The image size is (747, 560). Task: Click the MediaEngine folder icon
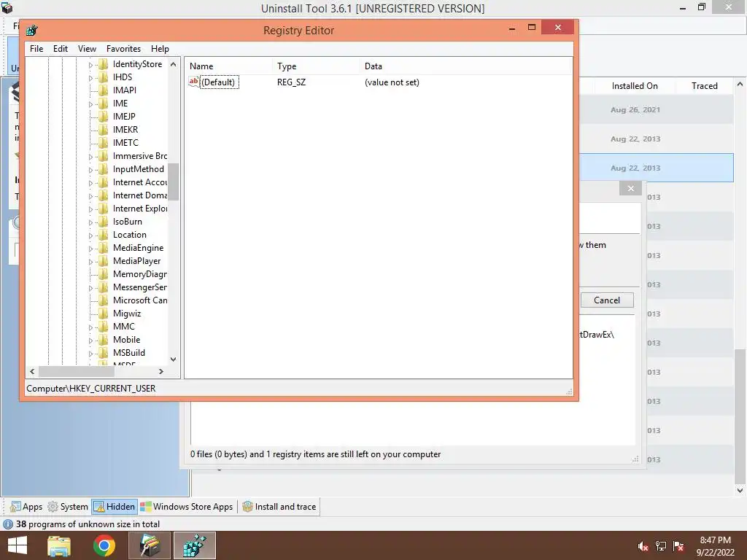click(103, 248)
